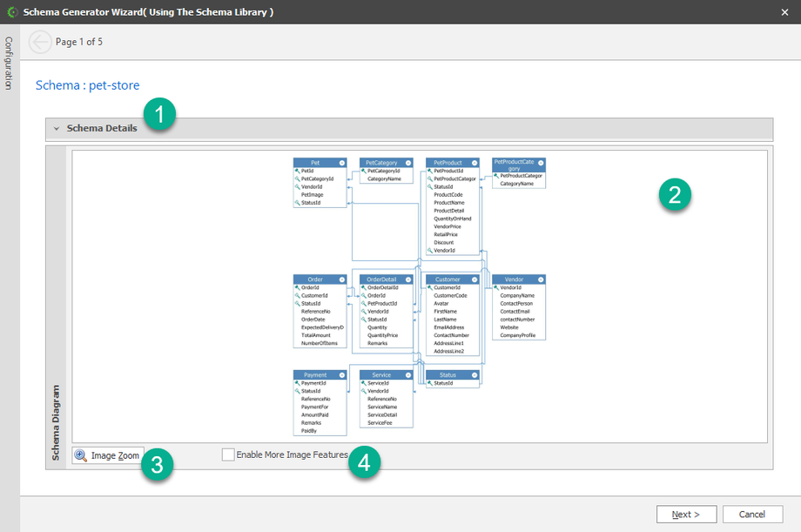Screen dimensions: 801x532
Task: Enable More Image Features checkbox
Action: 228,455
